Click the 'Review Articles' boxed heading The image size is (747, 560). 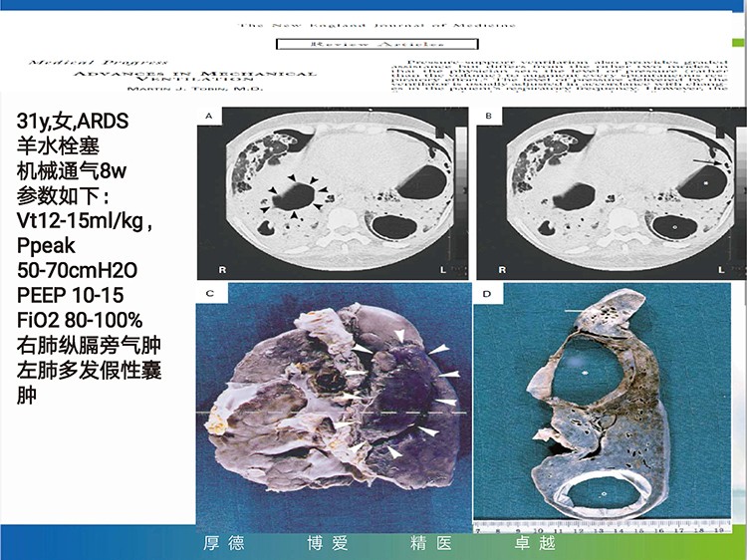pos(376,44)
